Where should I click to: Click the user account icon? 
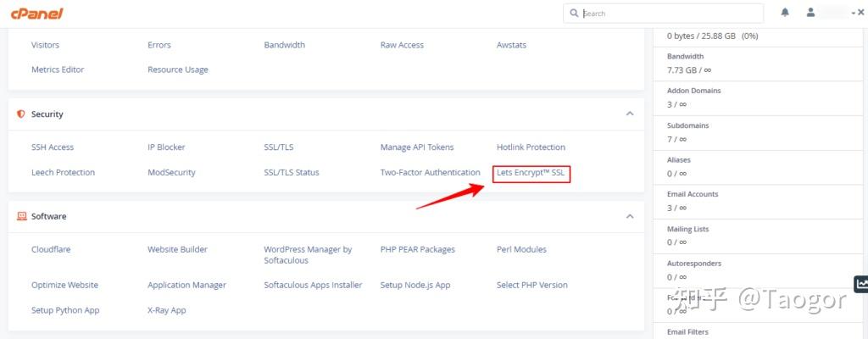810,13
